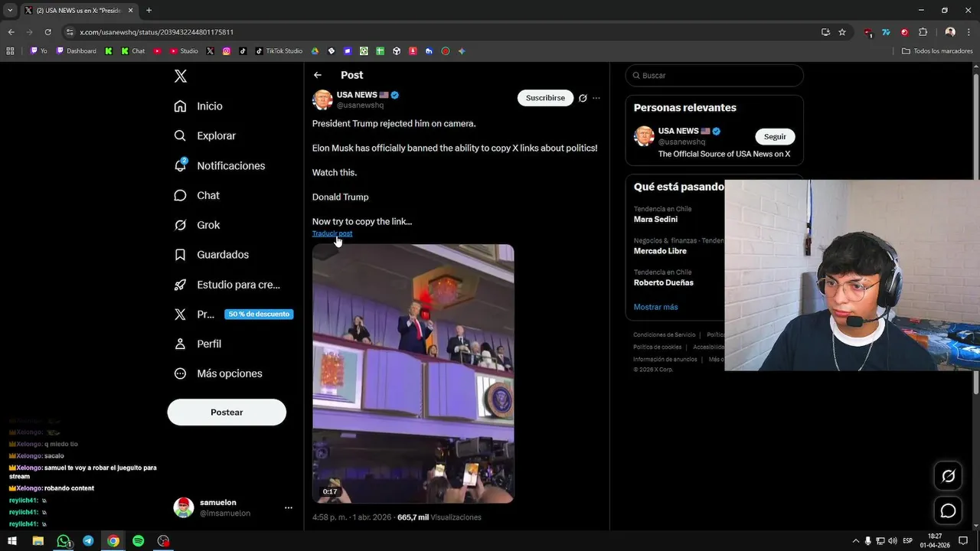Click Seguir next to USA NEWS
The height and width of the screenshot is (551, 980).
point(775,136)
